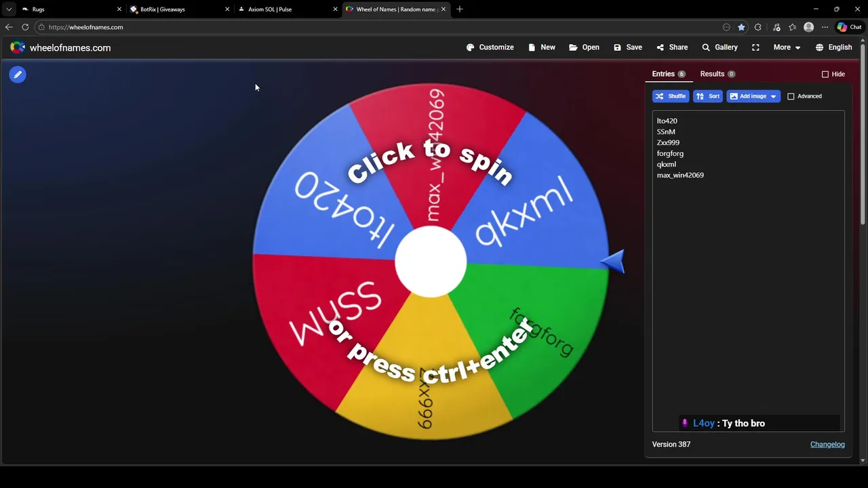Click entry SSnM in the list
Screen dimensions: 868x488
point(665,131)
